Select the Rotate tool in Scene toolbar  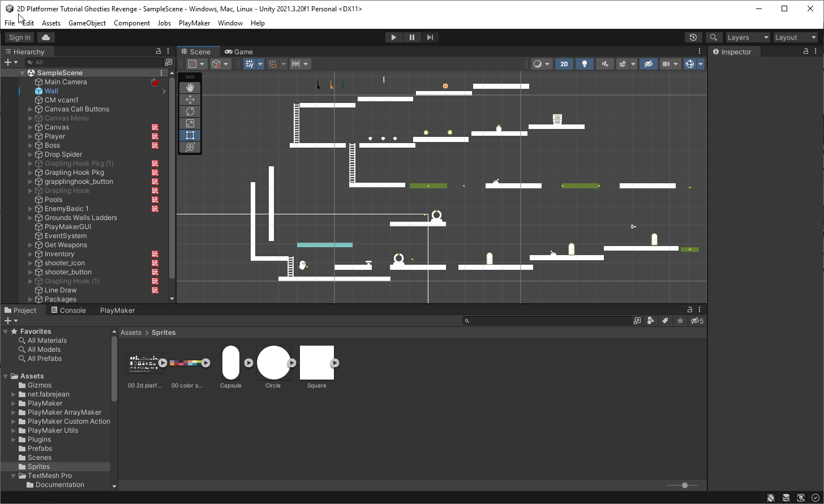tap(190, 111)
